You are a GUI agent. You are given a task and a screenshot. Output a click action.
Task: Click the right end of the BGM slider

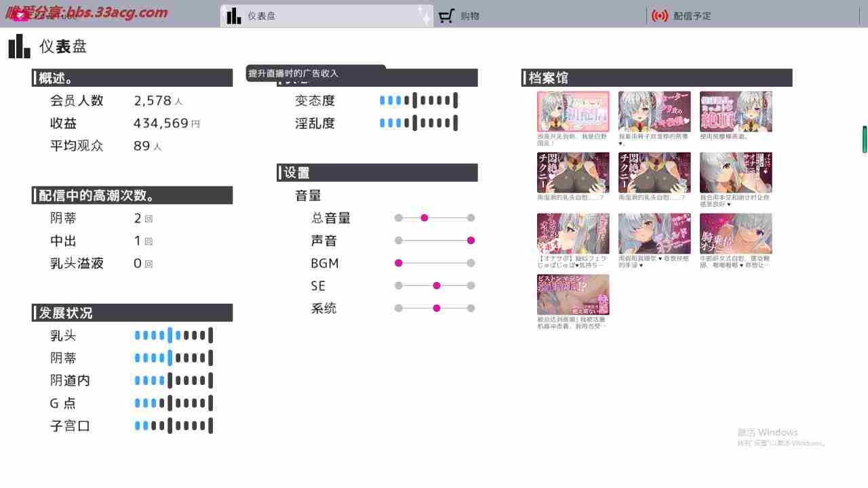(471, 263)
